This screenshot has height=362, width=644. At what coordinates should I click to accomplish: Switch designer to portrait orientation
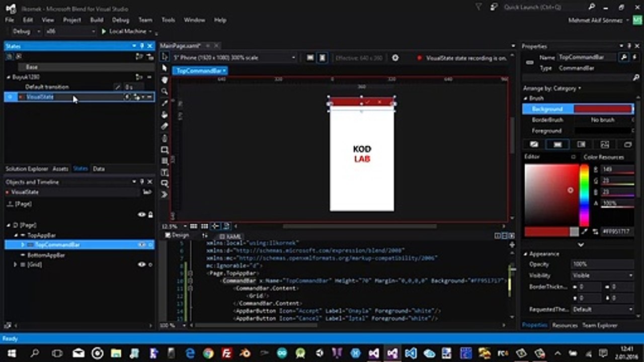323,58
